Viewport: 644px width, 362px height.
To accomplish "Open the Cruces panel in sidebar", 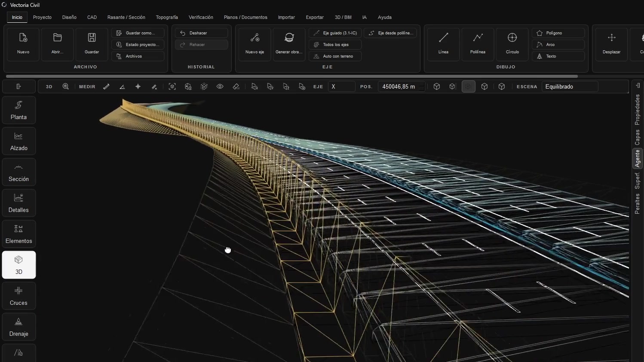I will (19, 296).
